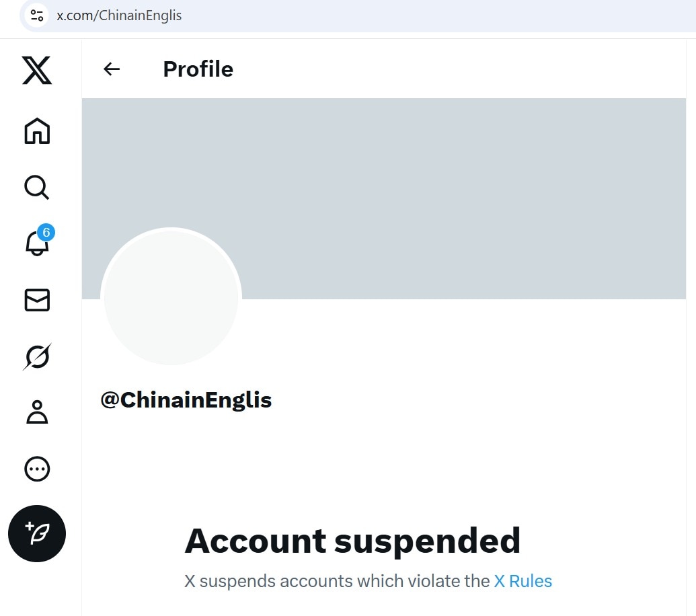Open the Search and Explore magnifier icon
The width and height of the screenshot is (696, 616).
click(x=37, y=187)
